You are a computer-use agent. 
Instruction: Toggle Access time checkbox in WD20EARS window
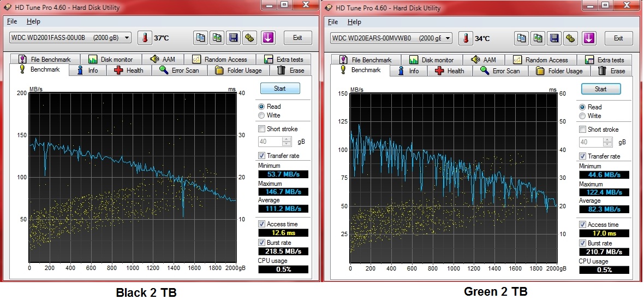(583, 225)
